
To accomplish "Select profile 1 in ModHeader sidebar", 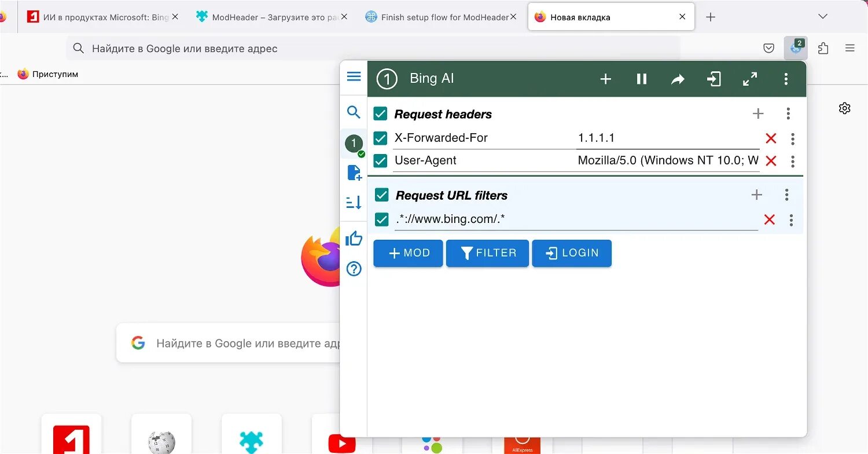I will [x=354, y=143].
